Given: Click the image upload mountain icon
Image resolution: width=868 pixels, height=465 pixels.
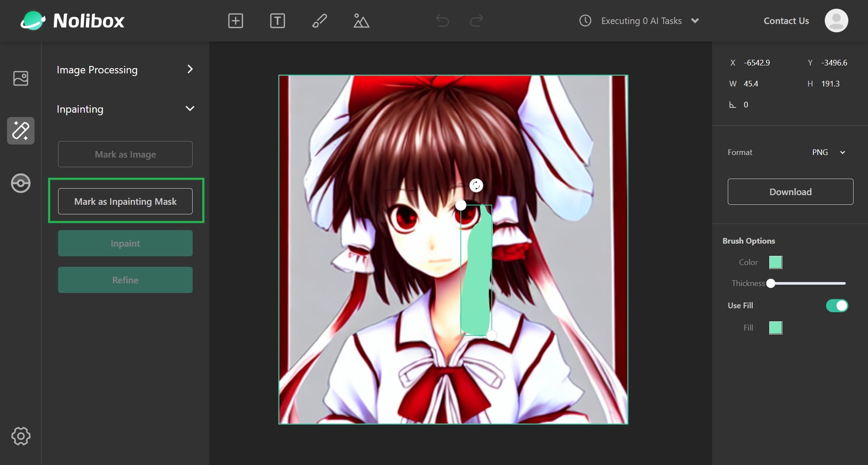Looking at the screenshot, I should (361, 21).
